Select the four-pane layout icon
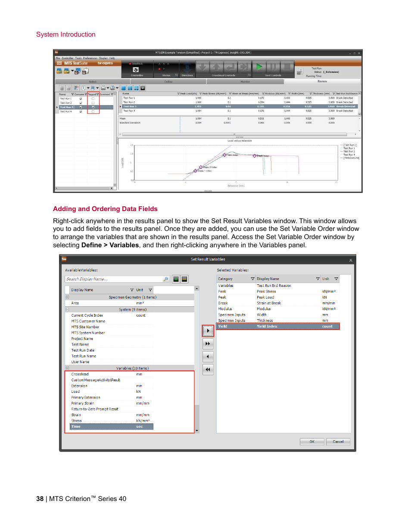Image resolution: width=411 pixels, height=532 pixels. [137, 88]
